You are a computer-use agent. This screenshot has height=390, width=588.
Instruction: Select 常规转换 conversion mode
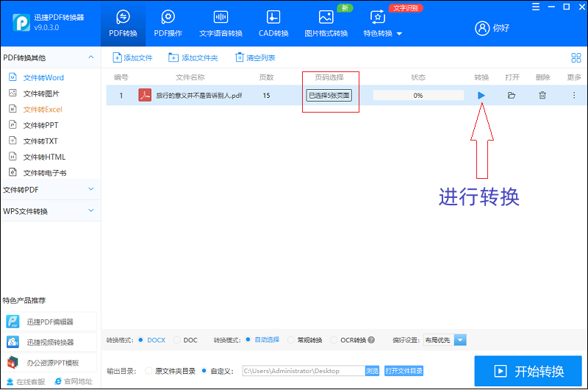point(290,340)
